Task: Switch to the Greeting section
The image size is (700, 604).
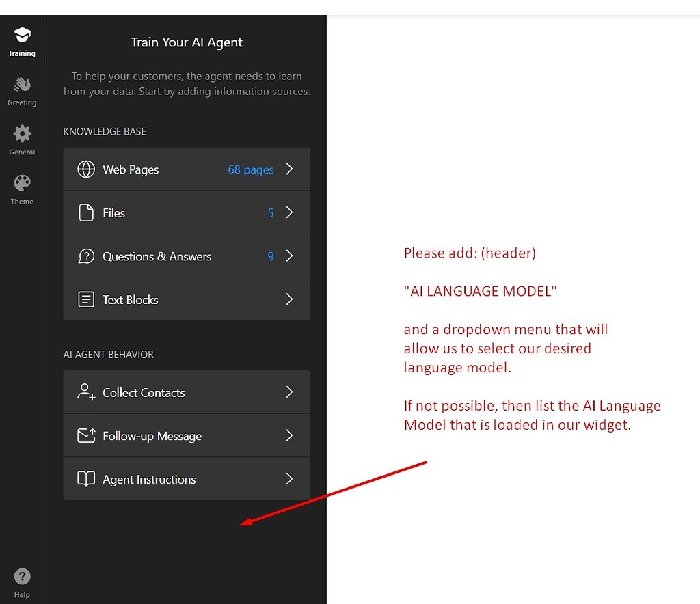Action: (22, 91)
